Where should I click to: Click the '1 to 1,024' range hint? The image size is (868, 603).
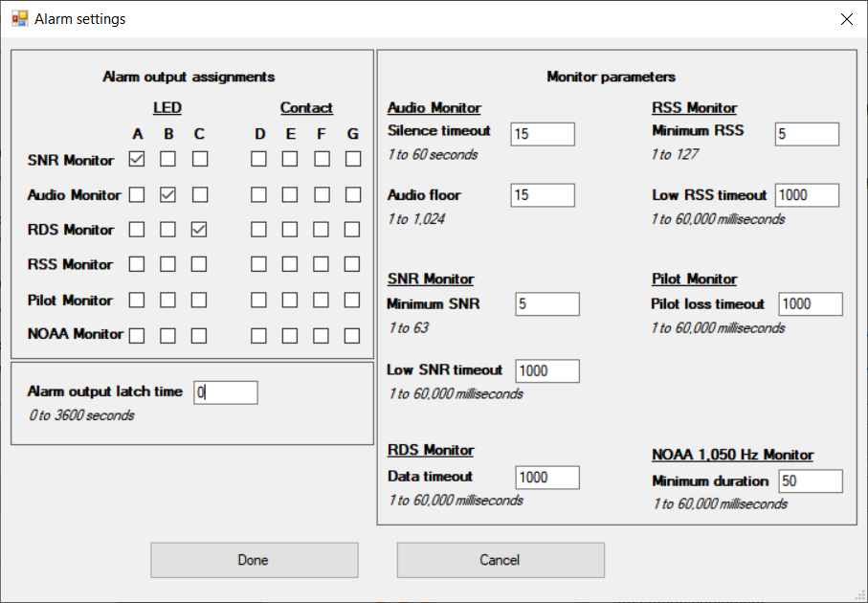pos(416,219)
